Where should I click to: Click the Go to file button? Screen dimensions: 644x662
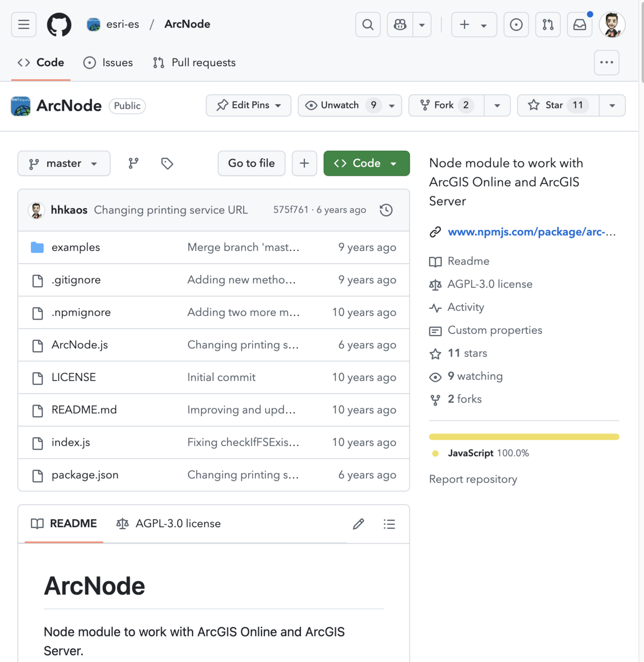[x=252, y=163]
